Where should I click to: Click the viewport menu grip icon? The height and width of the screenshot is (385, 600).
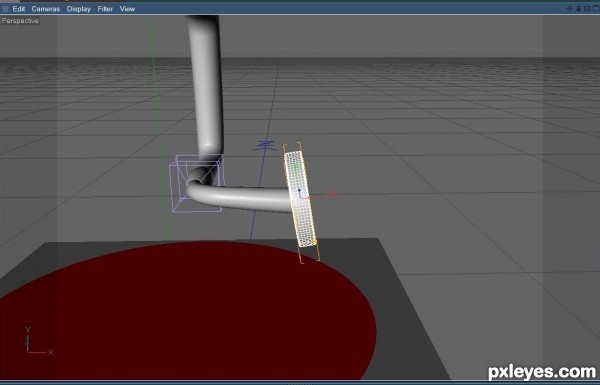point(5,8)
